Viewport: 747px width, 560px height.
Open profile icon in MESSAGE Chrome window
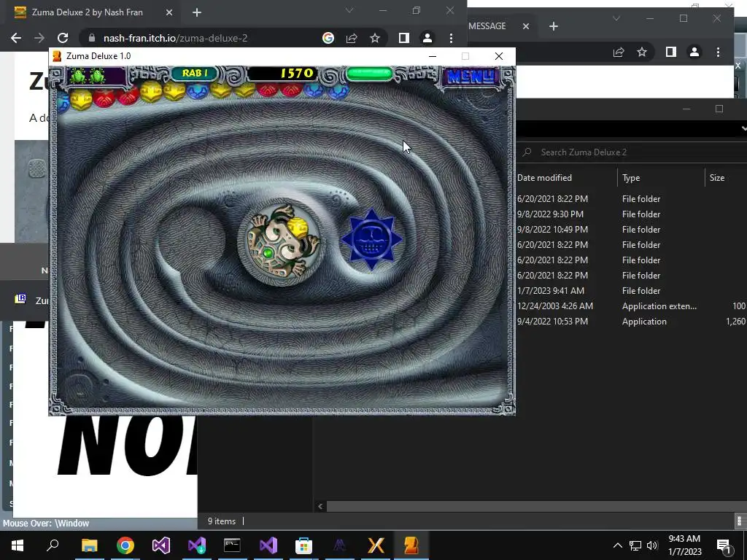click(694, 52)
